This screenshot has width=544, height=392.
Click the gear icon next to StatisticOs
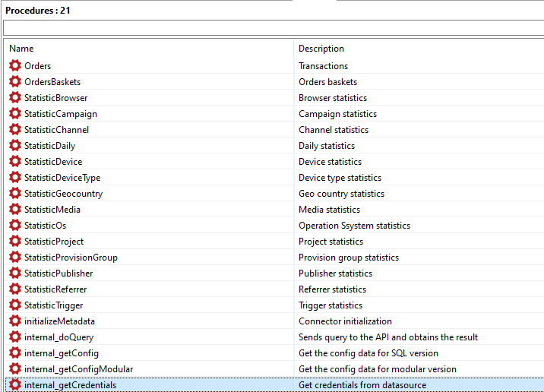(15, 226)
